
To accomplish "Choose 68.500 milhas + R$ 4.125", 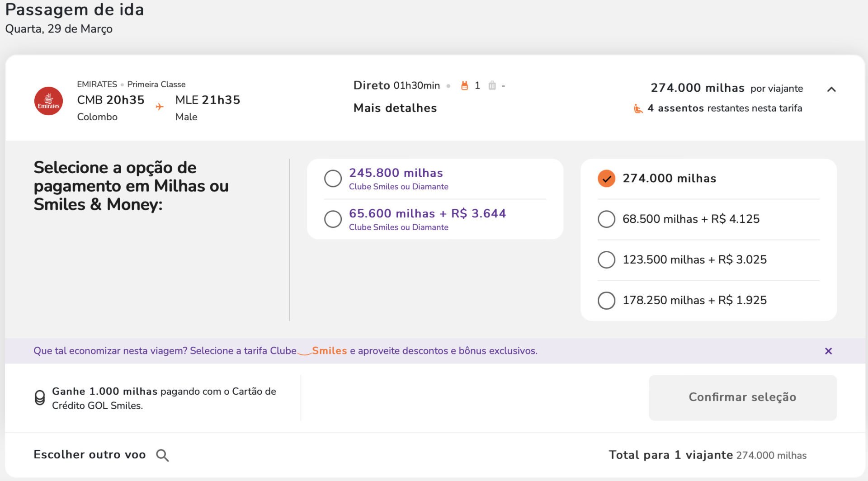I will tap(606, 219).
